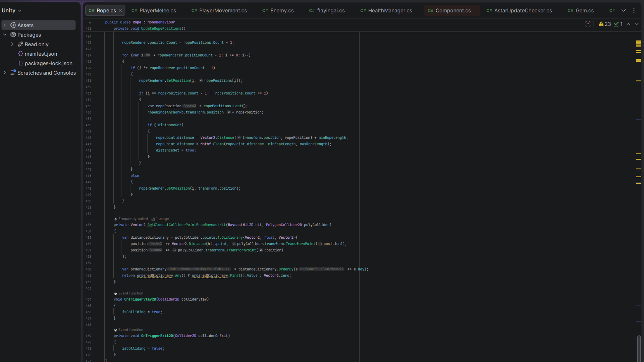Screen dimensions: 644x362
Task: Click the context actions bracket question icon
Action: tap(588, 24)
